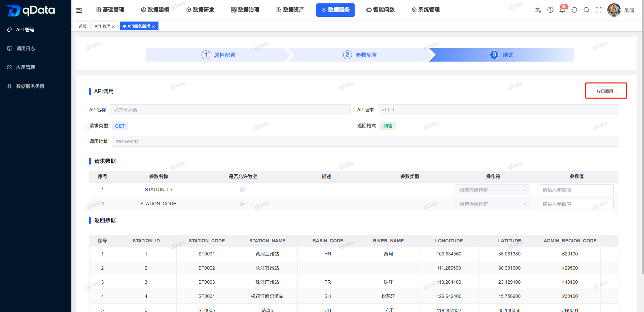Toggle allow-empty checkbox for STATION_ID

[x=243, y=190]
